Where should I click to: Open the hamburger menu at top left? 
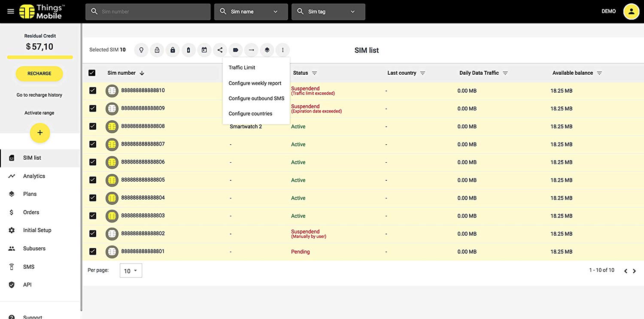[x=11, y=12]
